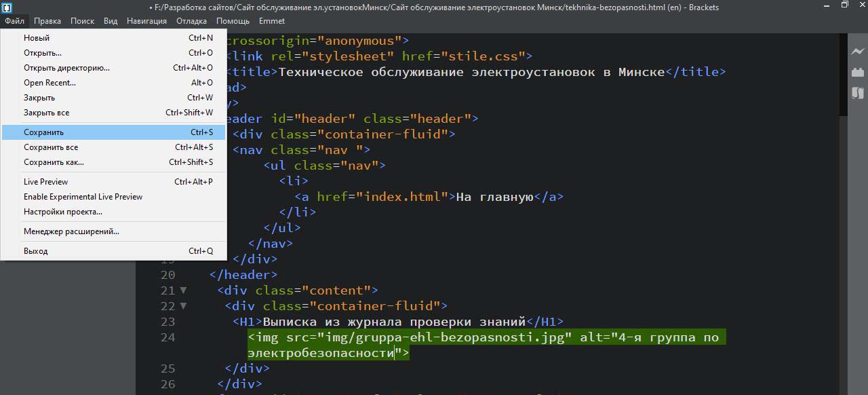Open the Open Recent... submenu item
This screenshot has height=395, width=868.
(x=50, y=83)
